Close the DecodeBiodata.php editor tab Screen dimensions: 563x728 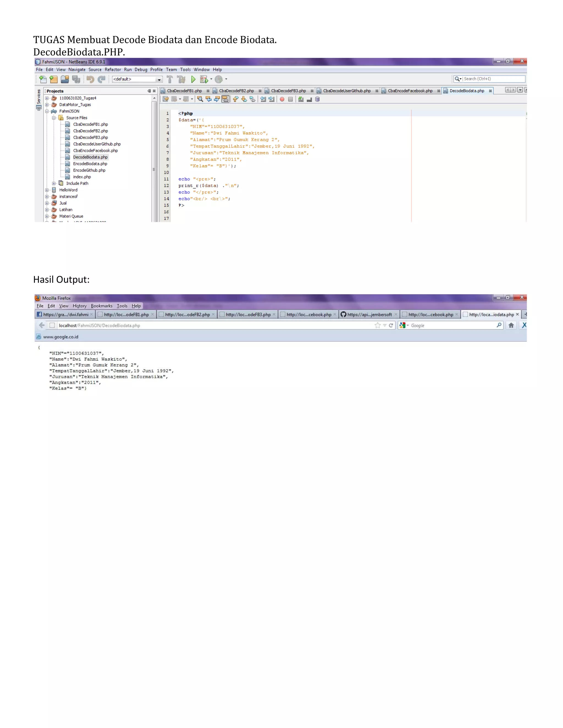pyautogui.click(x=490, y=91)
